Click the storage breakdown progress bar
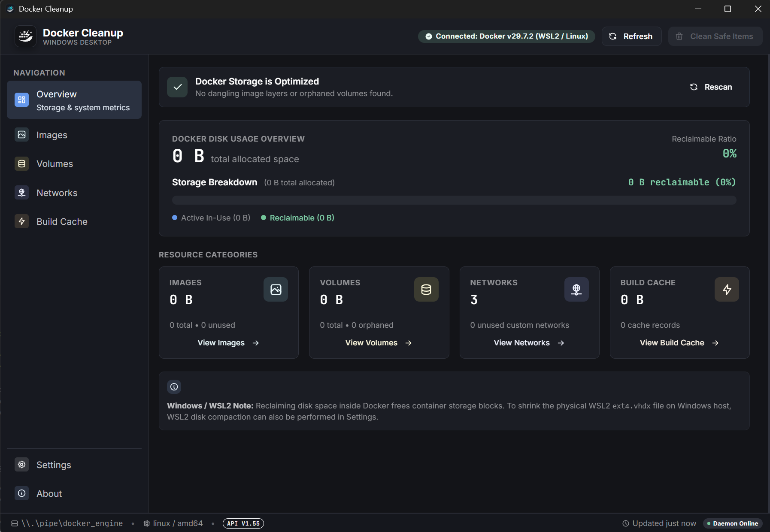Image resolution: width=770 pixels, height=532 pixels. (454, 200)
